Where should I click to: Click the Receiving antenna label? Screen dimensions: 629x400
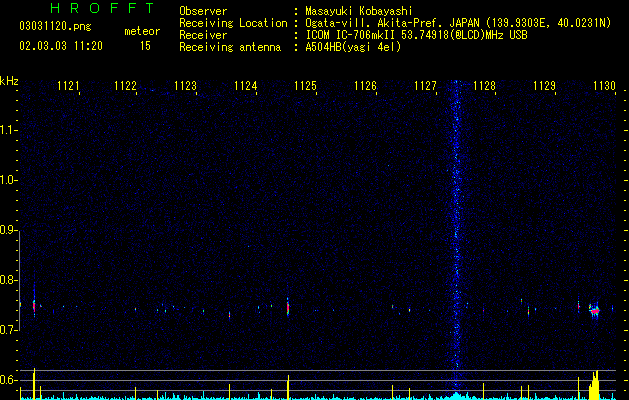230,47
